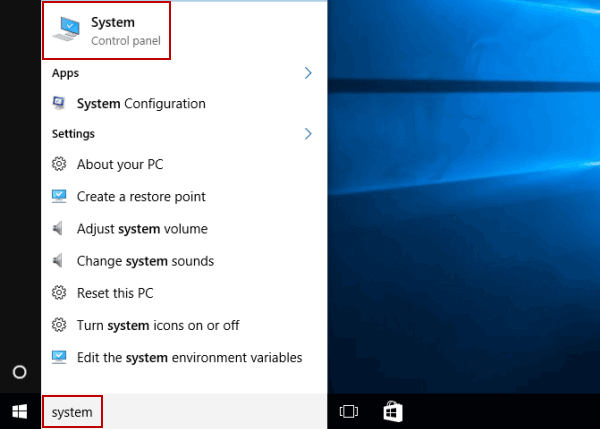Open Edit the system environment variables
Viewport: 600px width, 429px height.
click(189, 357)
